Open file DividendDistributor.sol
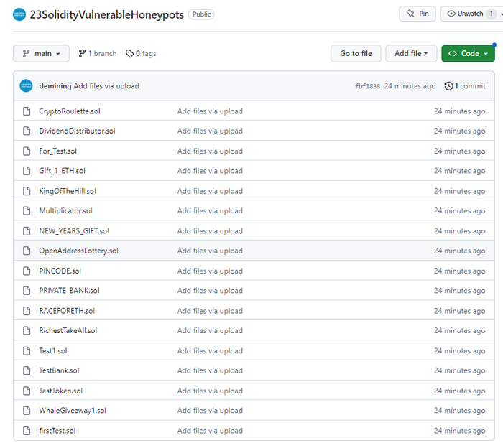This screenshot has height=448, width=503. [77, 131]
